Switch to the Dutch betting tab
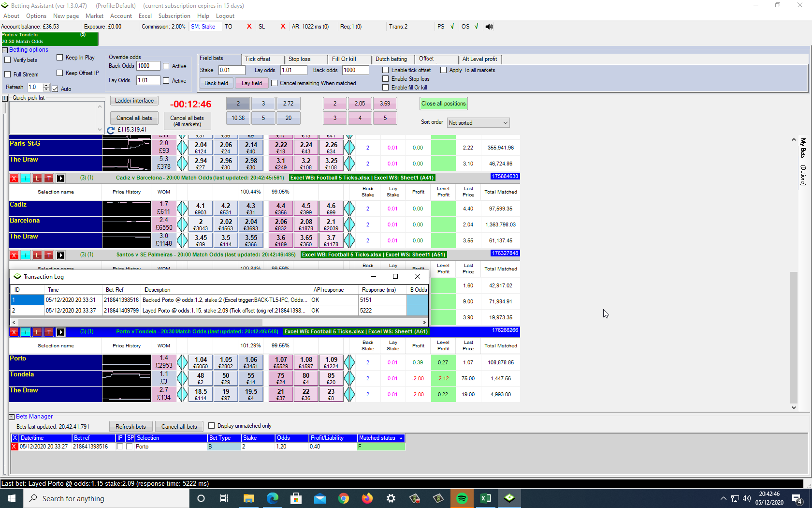Image resolution: width=812 pixels, height=508 pixels. pyautogui.click(x=391, y=59)
